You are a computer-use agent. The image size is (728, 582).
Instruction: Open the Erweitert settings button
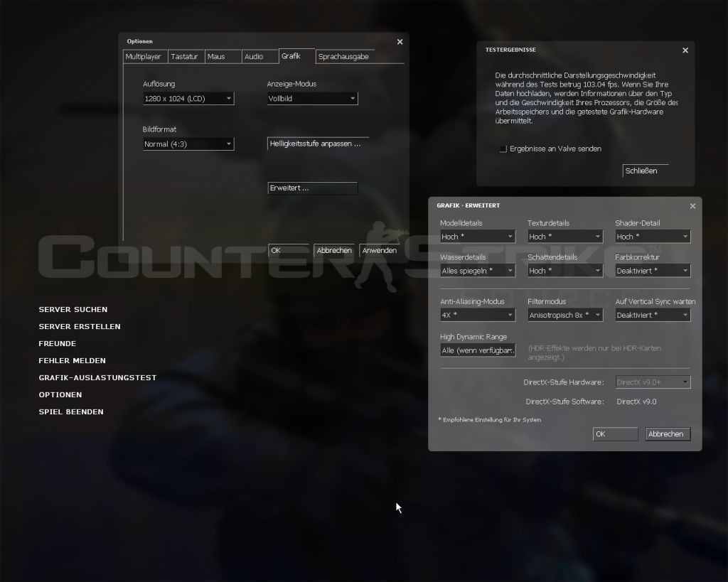[313, 188]
